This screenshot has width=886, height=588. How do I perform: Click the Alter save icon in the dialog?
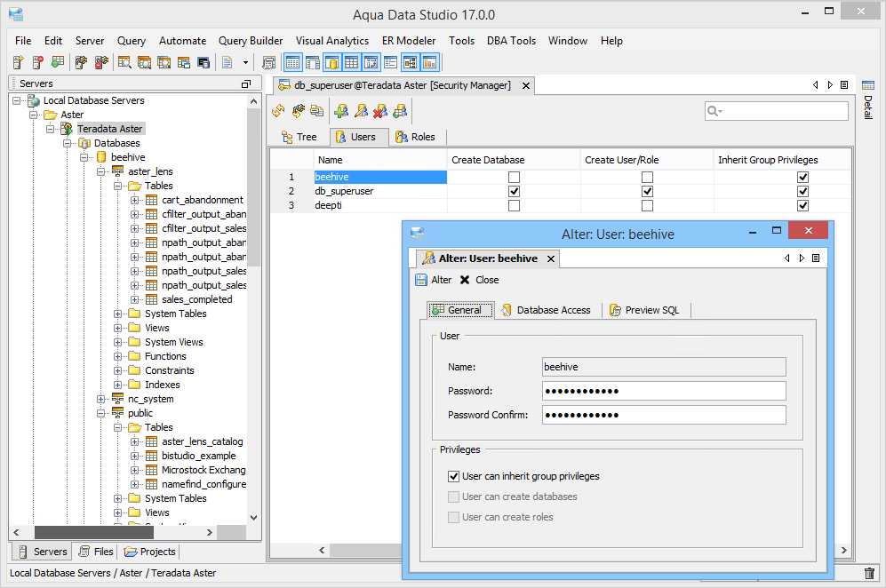point(421,280)
